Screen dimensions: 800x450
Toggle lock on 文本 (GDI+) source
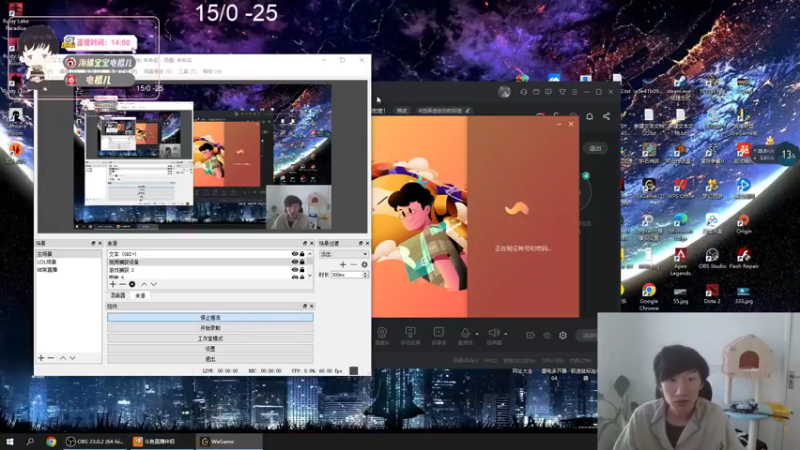[x=302, y=254]
